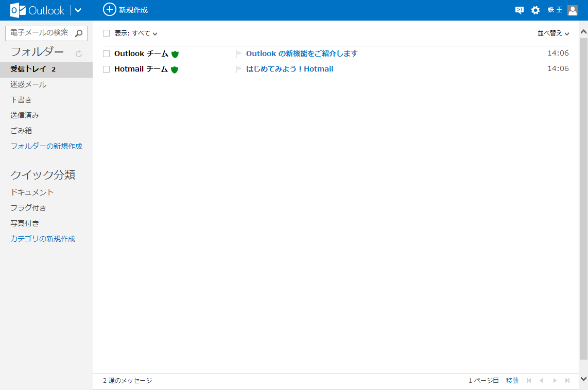Open the 送信済み folder
Image resolution: width=588 pixels, height=390 pixels.
click(x=25, y=115)
